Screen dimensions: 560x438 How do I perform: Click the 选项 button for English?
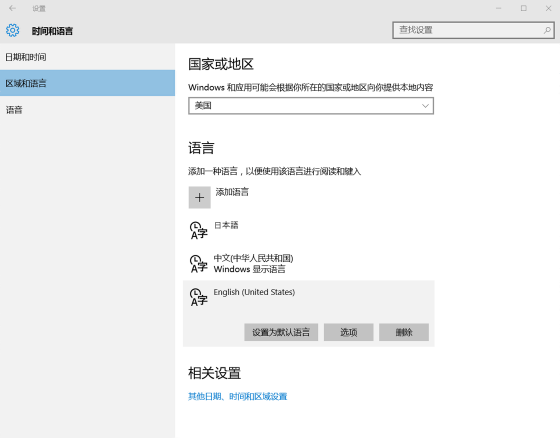pos(349,332)
